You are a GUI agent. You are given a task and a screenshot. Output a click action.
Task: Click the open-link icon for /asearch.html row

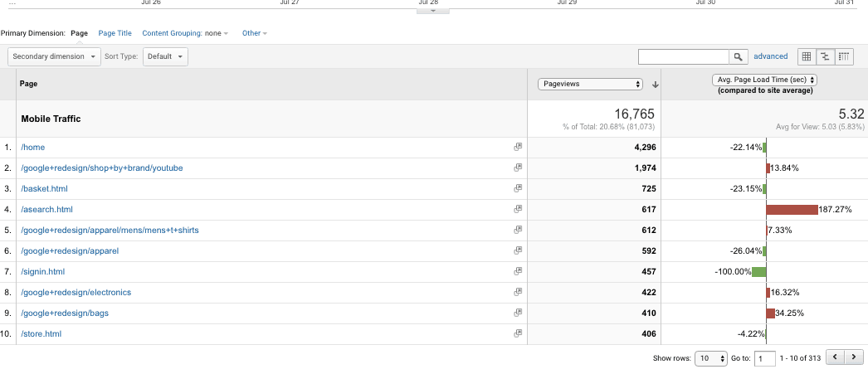[517, 209]
